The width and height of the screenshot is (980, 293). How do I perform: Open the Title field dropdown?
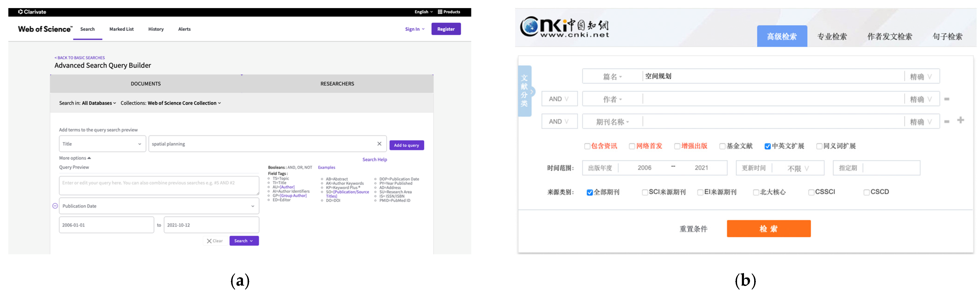102,144
